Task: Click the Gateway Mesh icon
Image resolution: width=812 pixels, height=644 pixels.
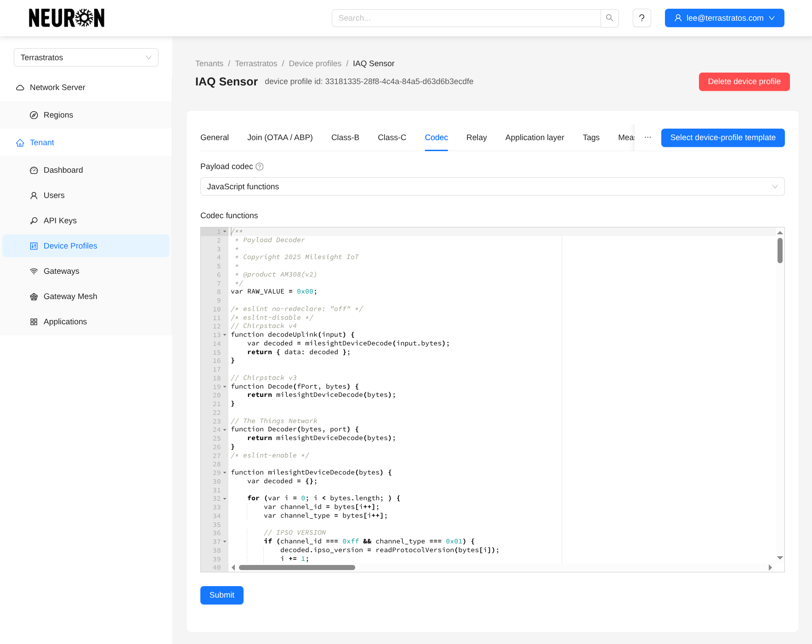Action: coord(34,297)
